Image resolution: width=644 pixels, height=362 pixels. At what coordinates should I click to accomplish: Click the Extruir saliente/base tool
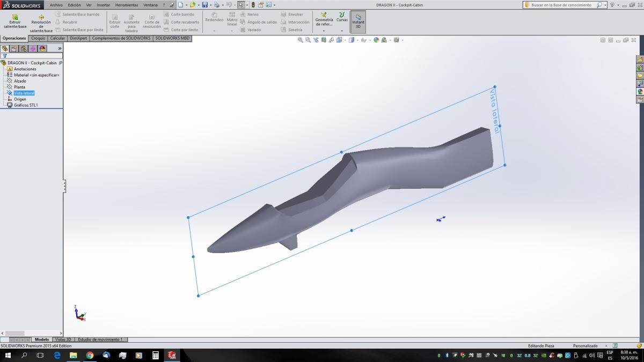coord(14,21)
